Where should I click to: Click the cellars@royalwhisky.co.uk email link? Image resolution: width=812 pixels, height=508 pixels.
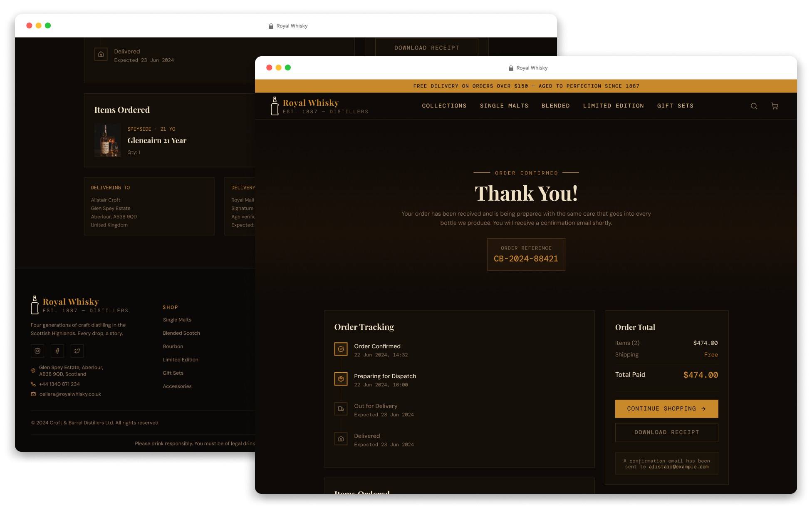(70, 394)
